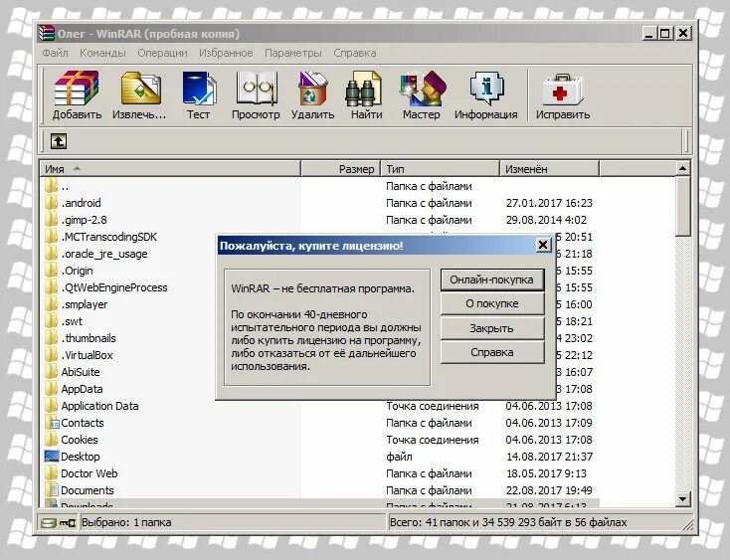Open the Операции menu
Screen dimensions: 730x560
pyautogui.click(x=162, y=53)
